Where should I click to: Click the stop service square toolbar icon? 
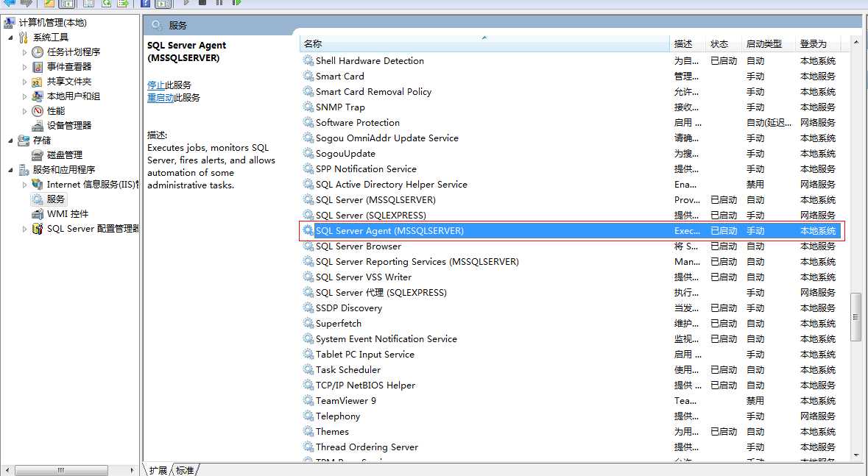pos(202,3)
